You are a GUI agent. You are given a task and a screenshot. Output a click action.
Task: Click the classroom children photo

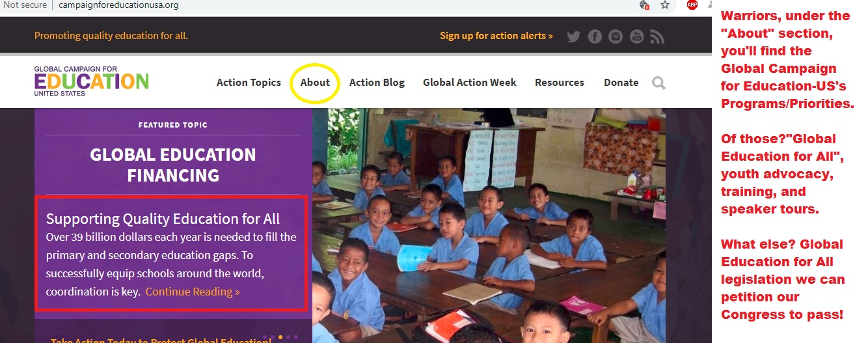click(x=489, y=225)
